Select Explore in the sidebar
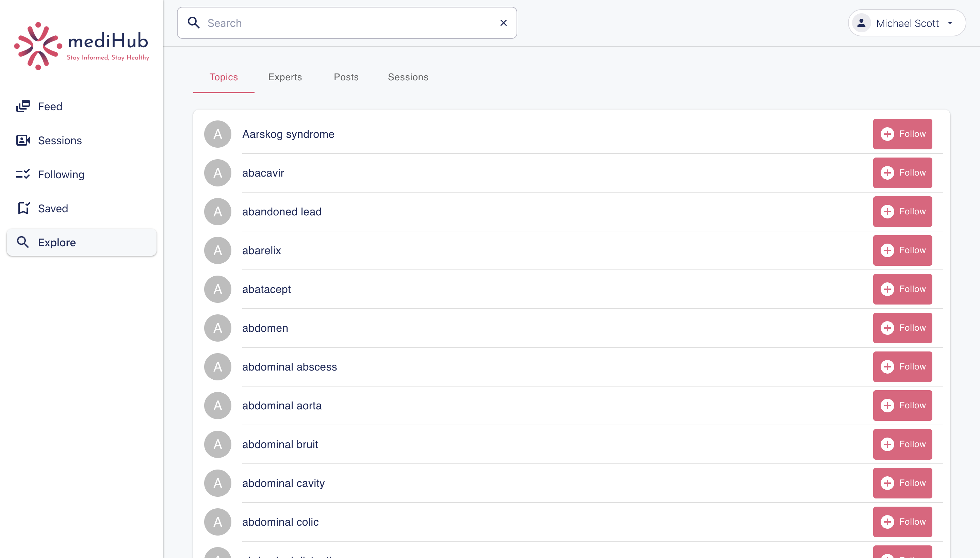980x558 pixels. [57, 243]
